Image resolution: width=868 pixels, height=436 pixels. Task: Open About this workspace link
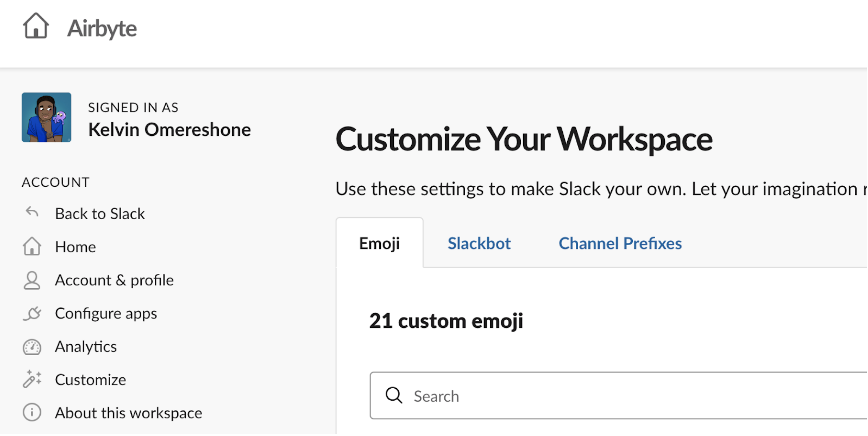(128, 413)
